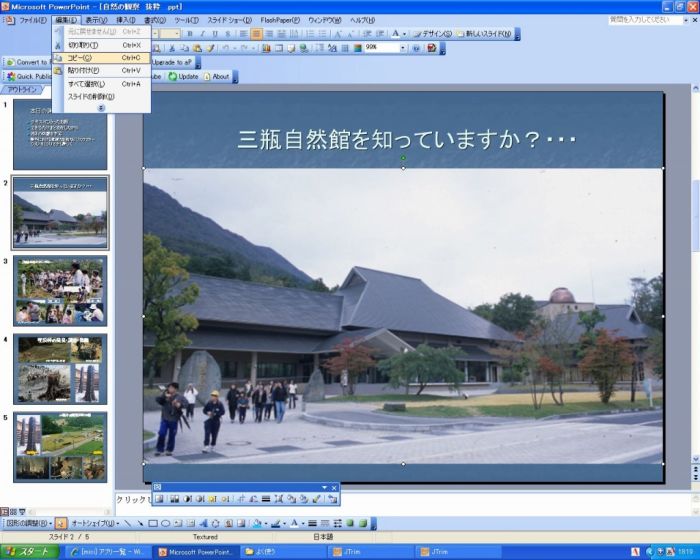Click the Update toolbar icon
The width and height of the screenshot is (700, 560).
point(183,76)
